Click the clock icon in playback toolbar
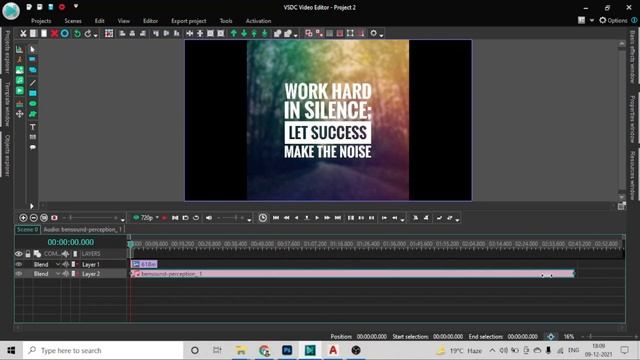 click(x=263, y=218)
